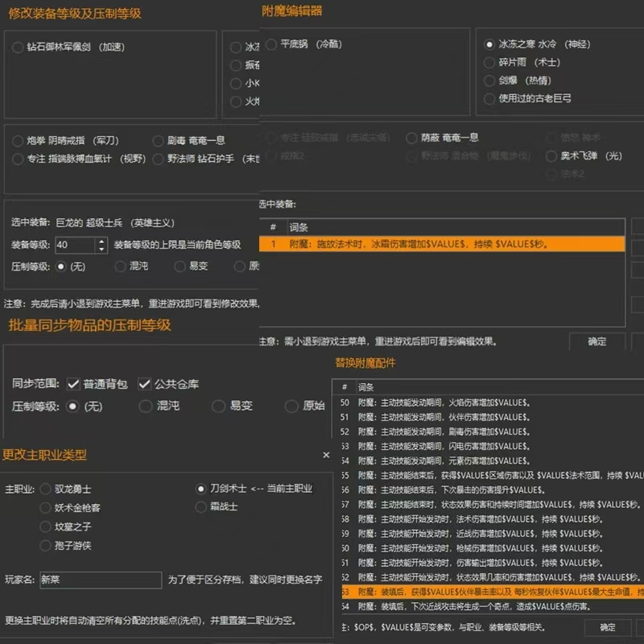This screenshot has width=644, height=644.
Task: Select row 51 伙伴伤害增加 enchant
Action: (492, 417)
